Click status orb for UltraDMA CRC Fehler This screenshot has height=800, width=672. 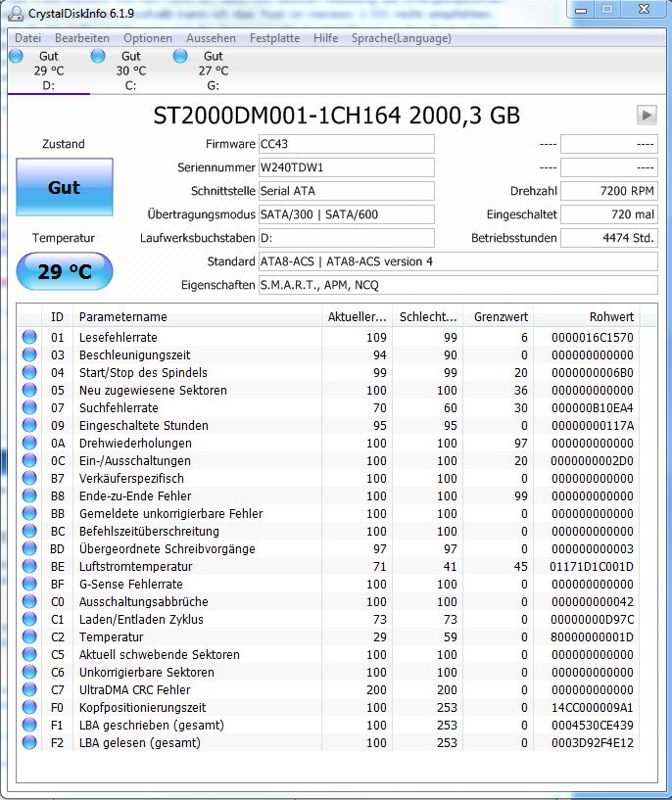[29, 689]
